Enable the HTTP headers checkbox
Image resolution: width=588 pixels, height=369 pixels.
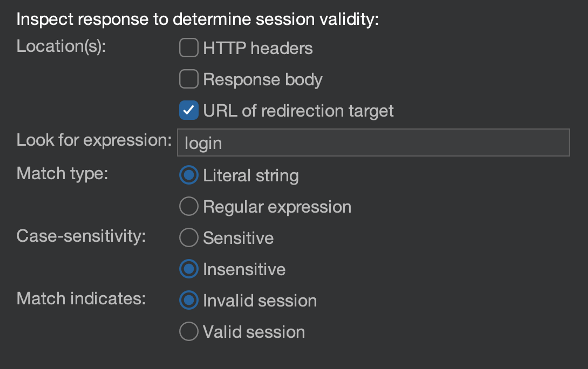coord(189,48)
